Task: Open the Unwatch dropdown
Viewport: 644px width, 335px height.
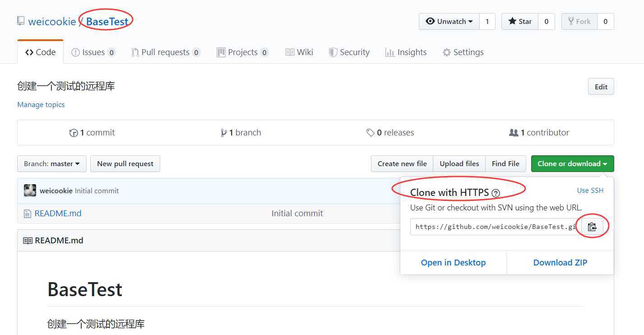Action: 449,21
